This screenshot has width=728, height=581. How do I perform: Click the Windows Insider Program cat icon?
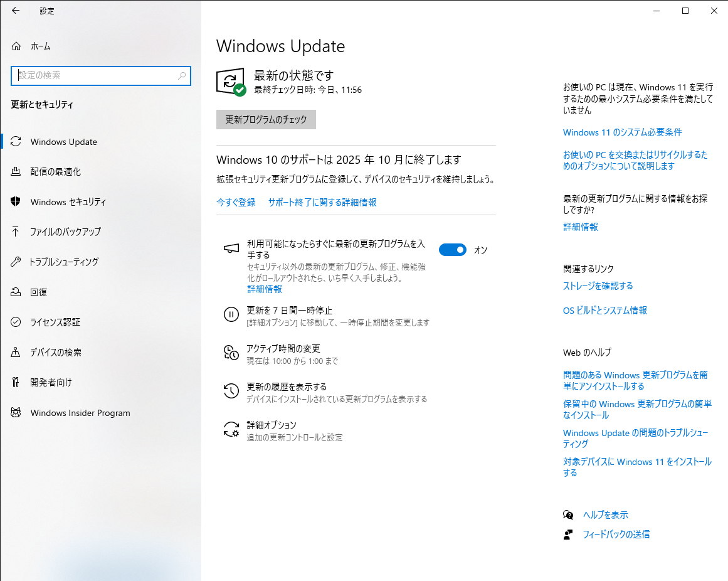point(16,413)
